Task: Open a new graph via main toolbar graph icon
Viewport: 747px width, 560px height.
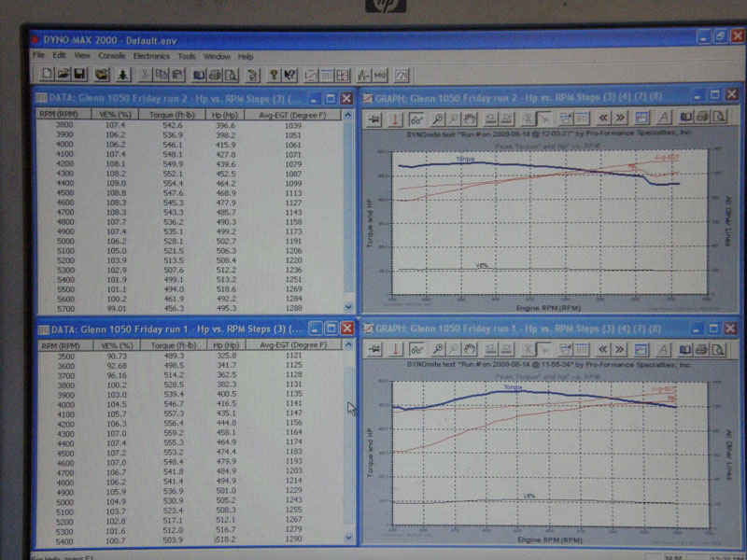Action: tap(311, 76)
